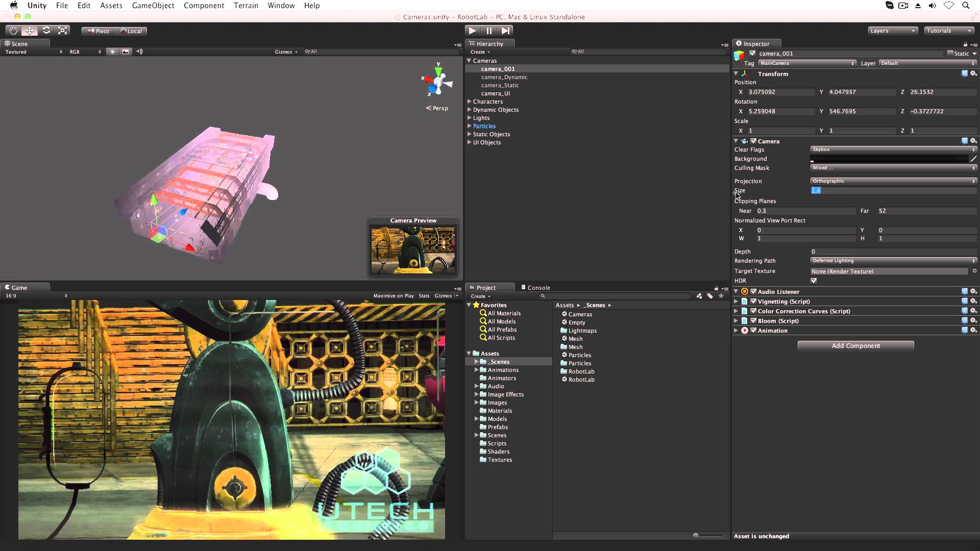Click the Play button

tap(473, 31)
